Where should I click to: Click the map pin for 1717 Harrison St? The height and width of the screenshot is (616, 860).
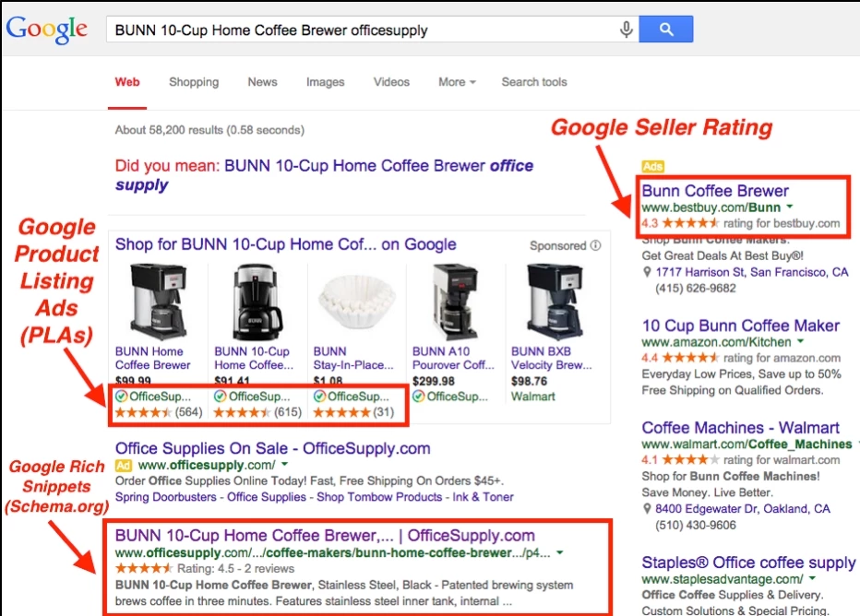coord(647,273)
